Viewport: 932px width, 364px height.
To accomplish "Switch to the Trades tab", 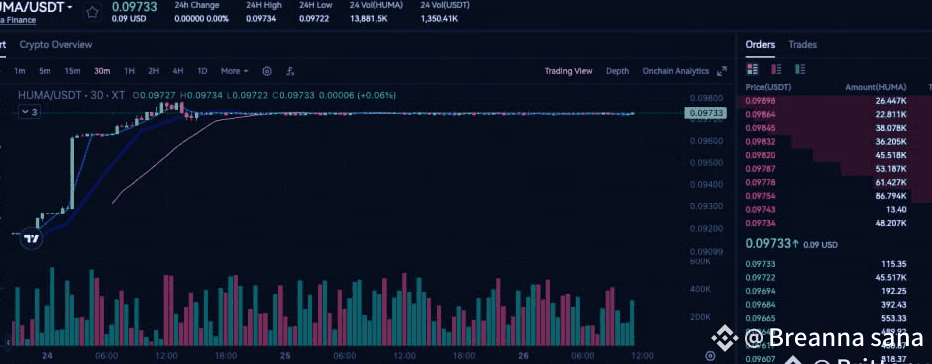I will pos(802,45).
